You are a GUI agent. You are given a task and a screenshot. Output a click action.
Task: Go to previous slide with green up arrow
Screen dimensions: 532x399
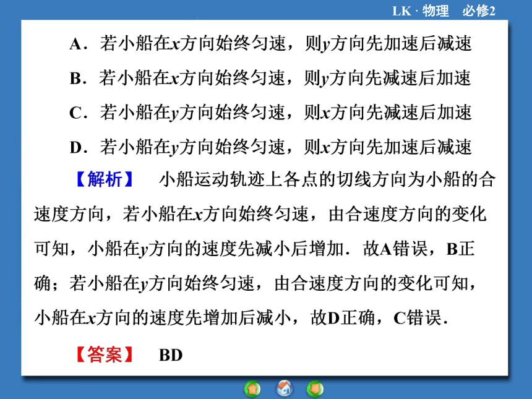click(x=252, y=389)
